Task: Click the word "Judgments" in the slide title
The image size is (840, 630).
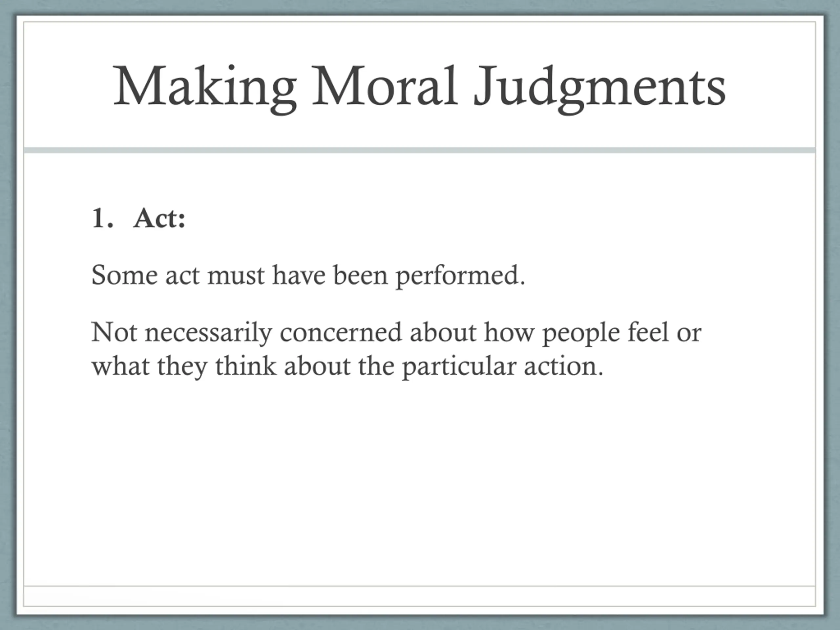Action: pos(599,89)
